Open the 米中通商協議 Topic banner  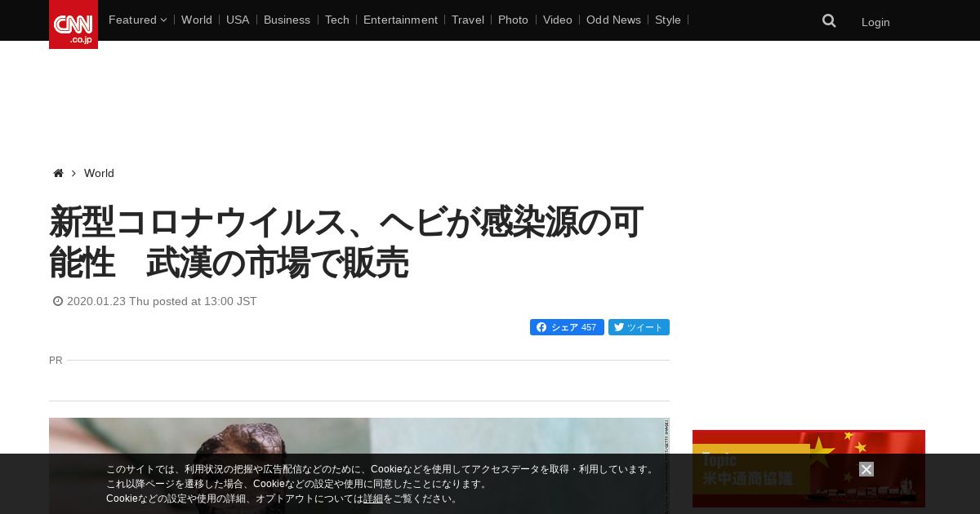click(808, 468)
